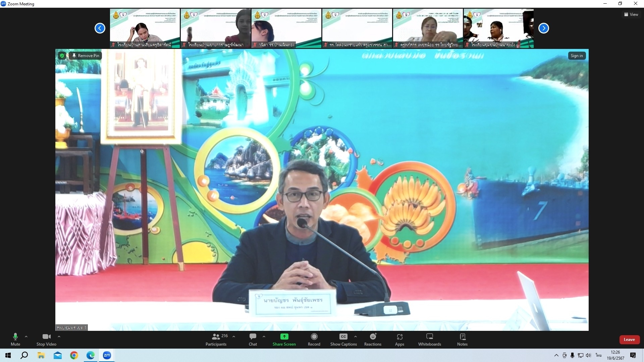This screenshot has width=644, height=362.
Task: Open the Chat panel
Action: point(253,339)
